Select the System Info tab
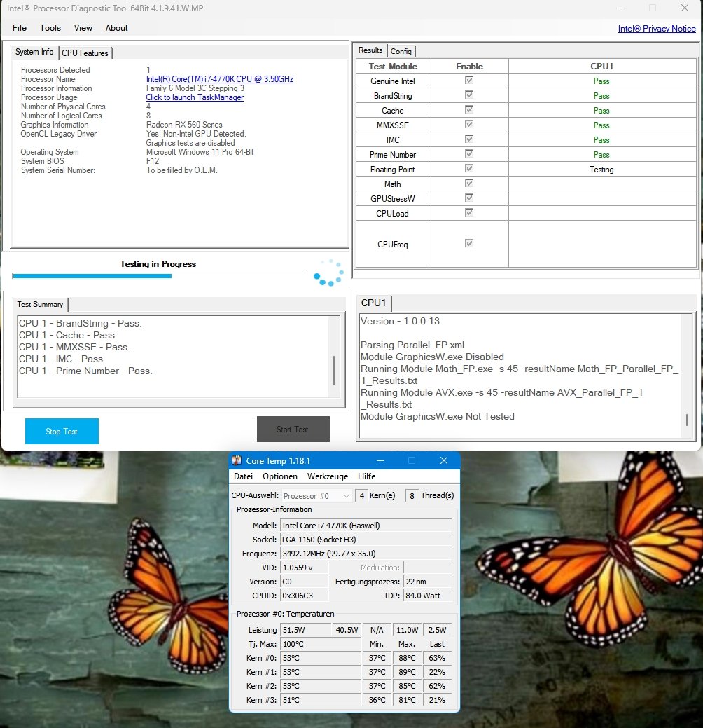This screenshot has height=728, width=703. (x=34, y=52)
